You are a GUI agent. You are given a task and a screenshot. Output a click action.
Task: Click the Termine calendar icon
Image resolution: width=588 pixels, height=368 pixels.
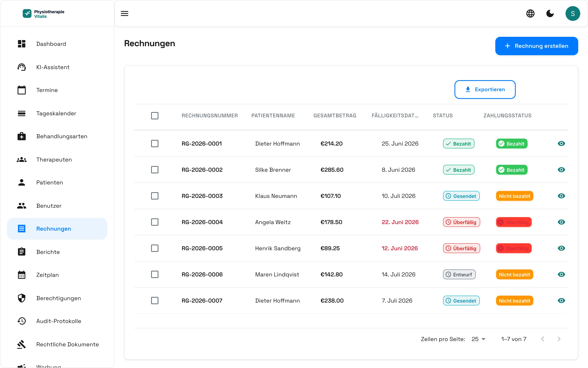coord(22,90)
